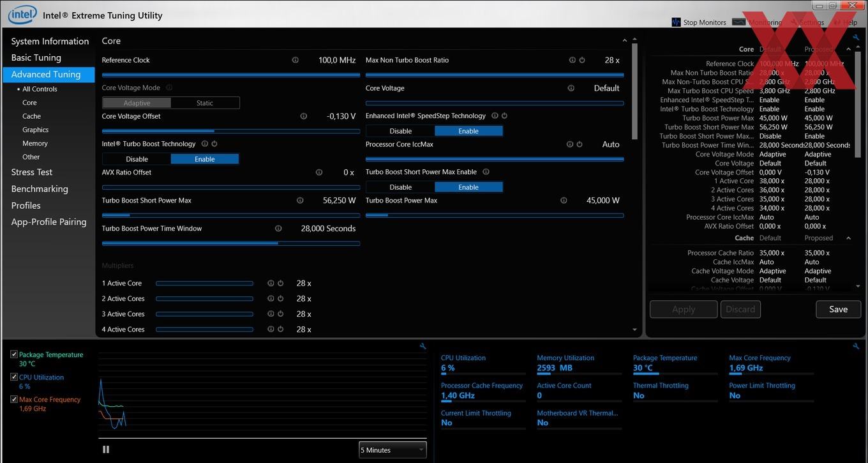Viewport: 868px width, 463px height.
Task: Uncheck the CPU Utilization checkbox
Action: click(14, 377)
